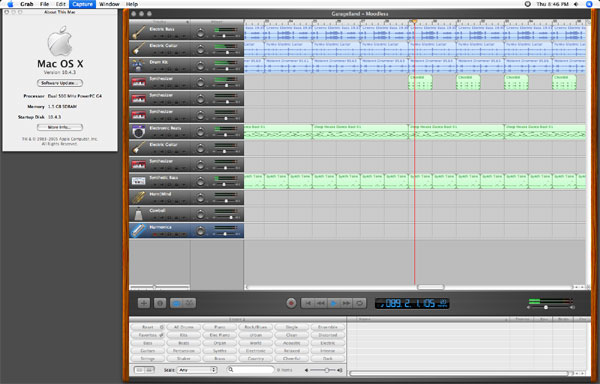
Task: Select the Electric Bass track icon
Action: point(139,32)
